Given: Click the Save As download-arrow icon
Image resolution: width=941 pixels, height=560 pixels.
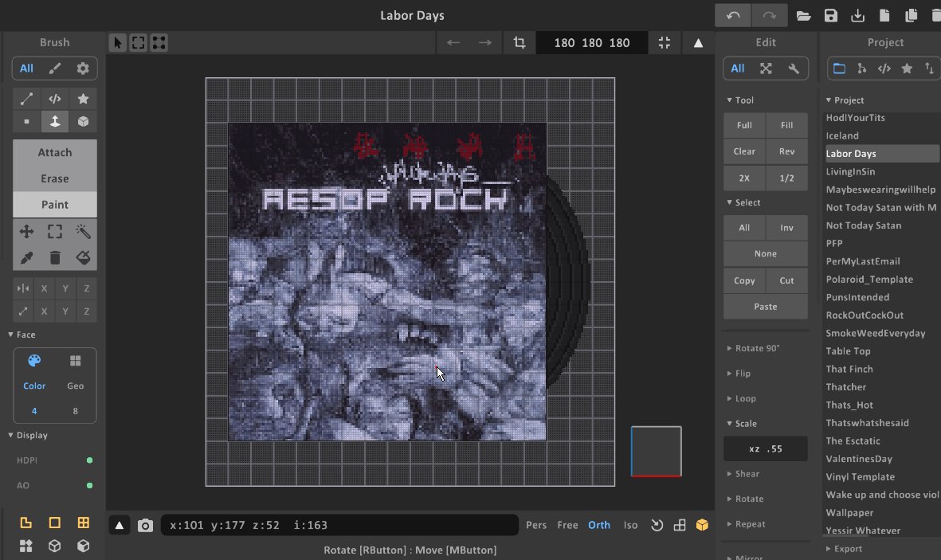Looking at the screenshot, I should point(857,16).
